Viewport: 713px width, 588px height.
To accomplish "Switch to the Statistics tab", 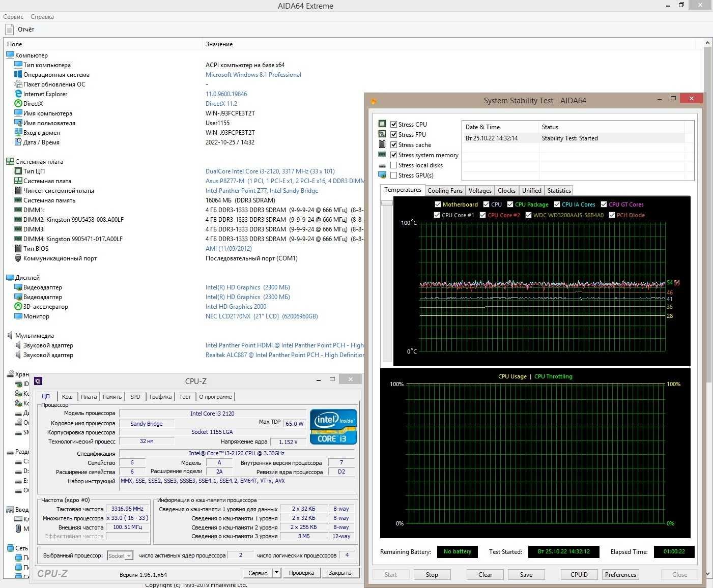I will pos(559,191).
